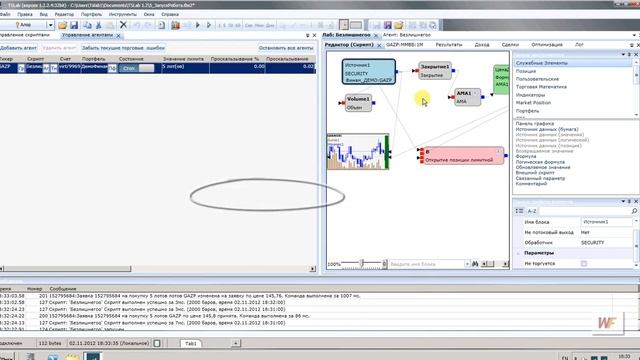Switch to the GAZP:MMBB:1M chart tab
640x360 pixels.
pos(404,44)
